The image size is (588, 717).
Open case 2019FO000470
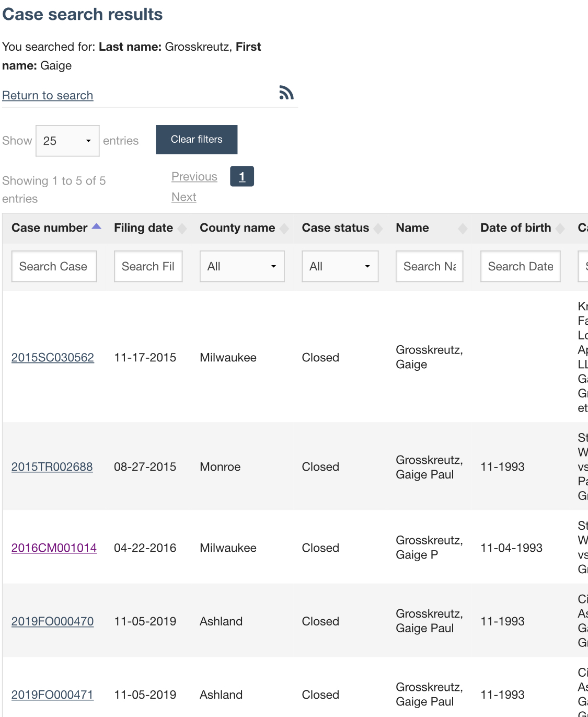pos(53,621)
